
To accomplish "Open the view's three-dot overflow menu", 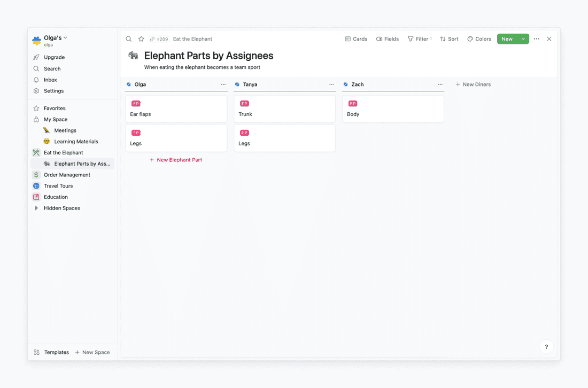I will [x=536, y=38].
